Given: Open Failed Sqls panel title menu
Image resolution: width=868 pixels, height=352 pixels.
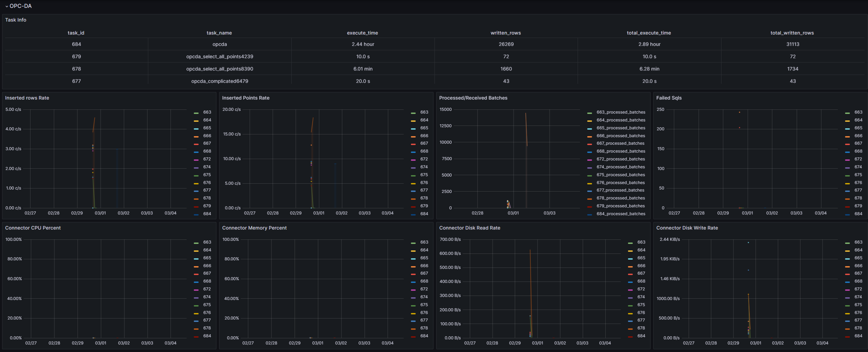Looking at the screenshot, I should pos(669,98).
